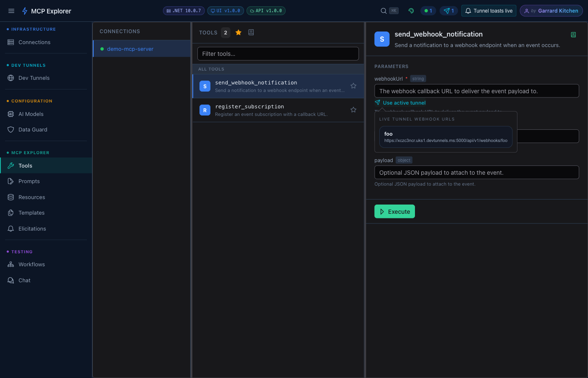Star the send_webhook_notification tool
Screen dimensions: 588x378
click(353, 86)
